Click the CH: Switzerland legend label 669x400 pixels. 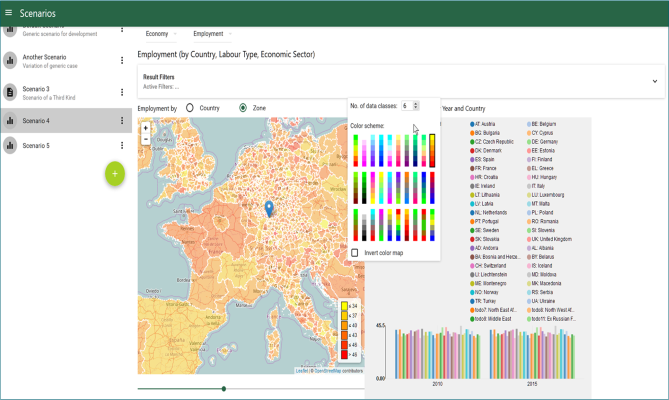491,266
